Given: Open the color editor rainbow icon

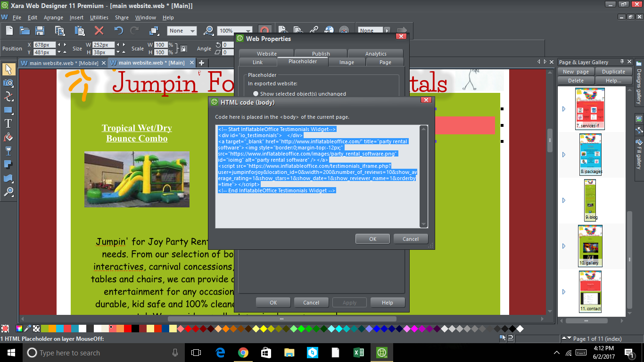Looking at the screenshot, I should coord(19,329).
